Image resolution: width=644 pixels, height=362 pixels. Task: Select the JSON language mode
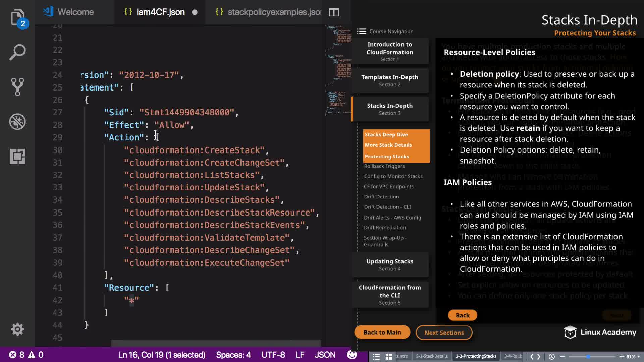325,355
